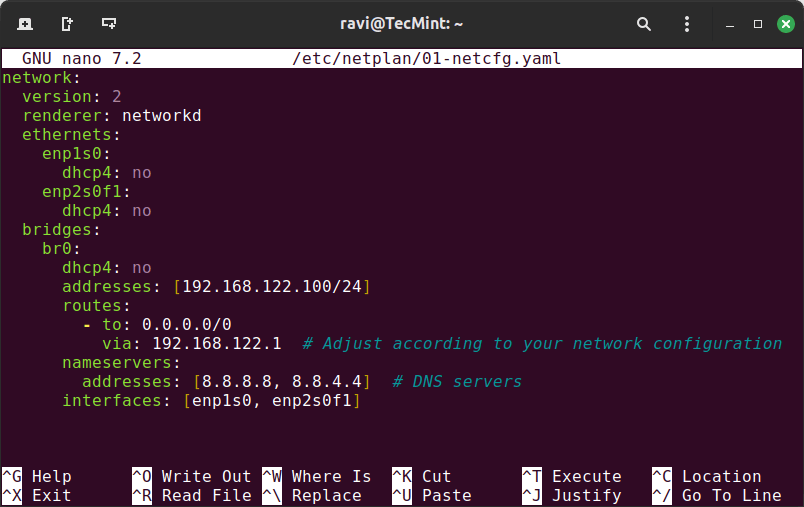Click the routes: key
The height and width of the screenshot is (507, 804).
click(96, 306)
